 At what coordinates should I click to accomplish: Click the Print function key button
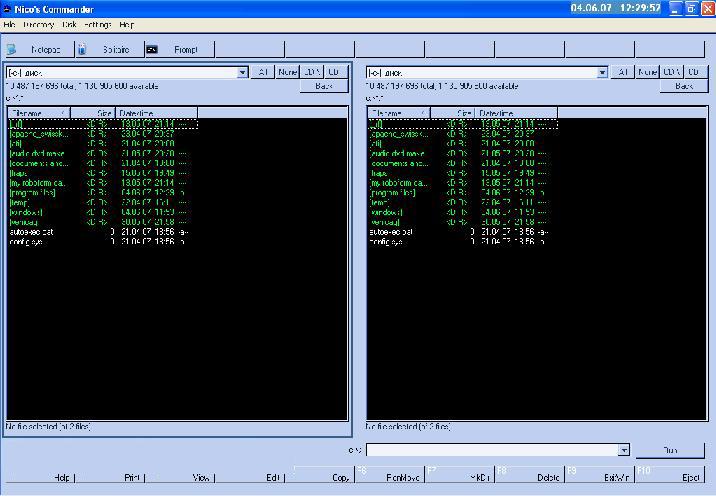(110, 475)
